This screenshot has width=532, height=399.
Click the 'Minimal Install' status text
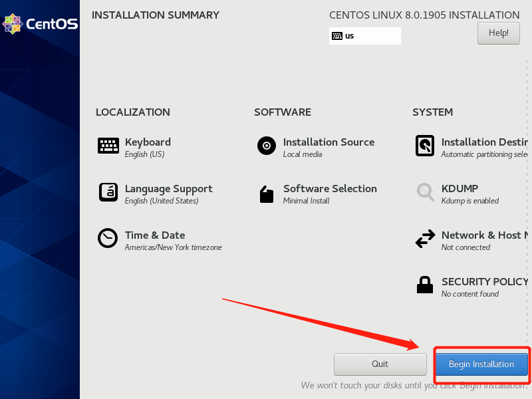pos(307,201)
